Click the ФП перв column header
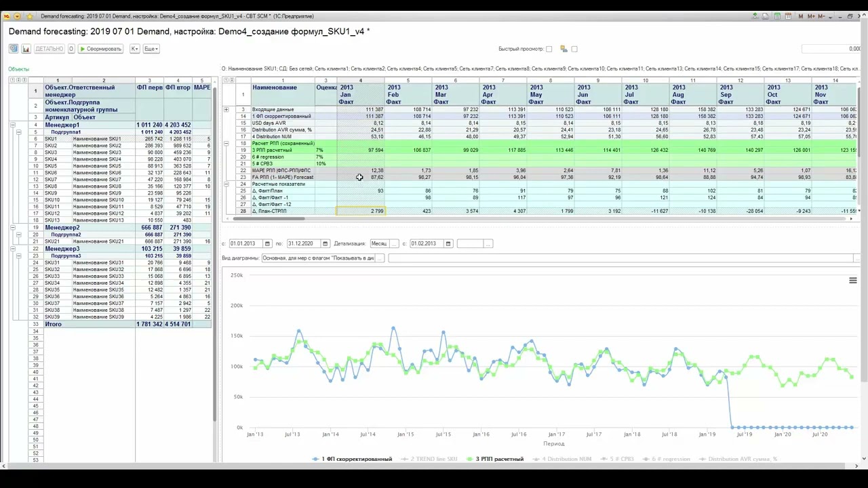This screenshot has width=868, height=488. 149,87
